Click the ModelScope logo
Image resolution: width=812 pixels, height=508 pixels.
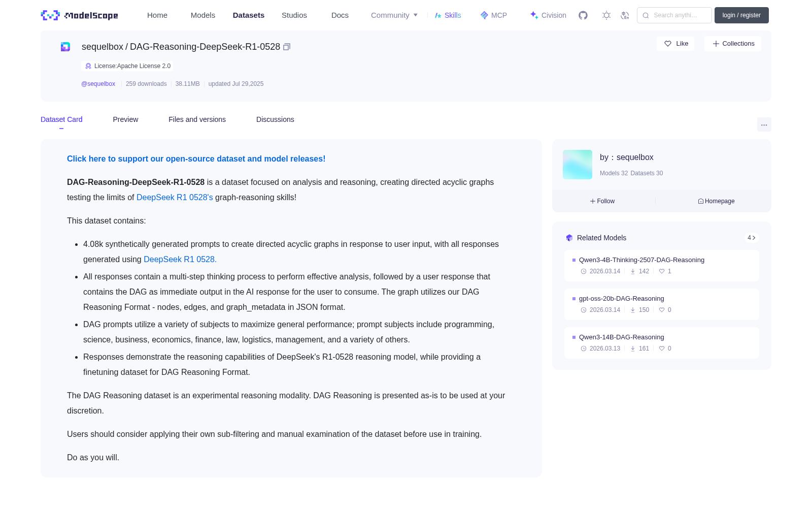(80, 15)
